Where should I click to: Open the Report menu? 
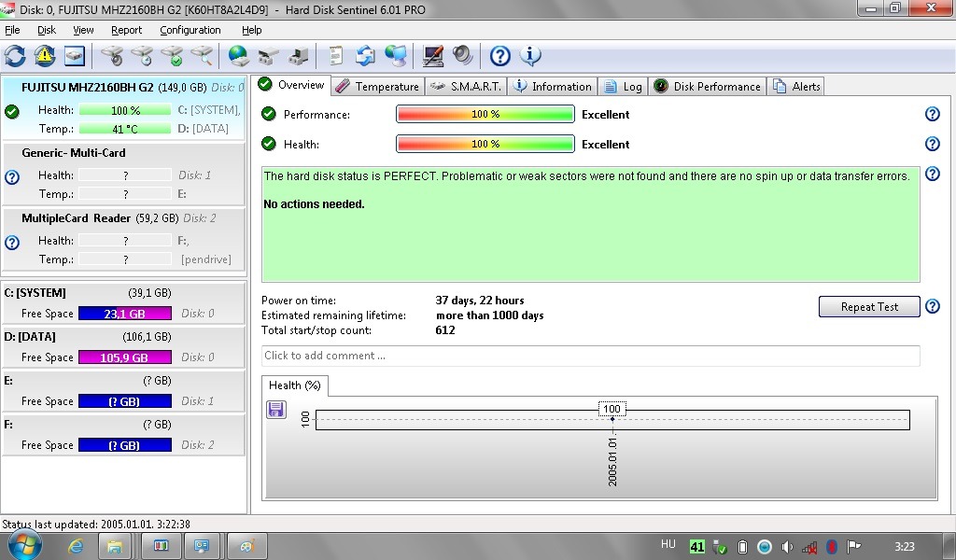(126, 30)
